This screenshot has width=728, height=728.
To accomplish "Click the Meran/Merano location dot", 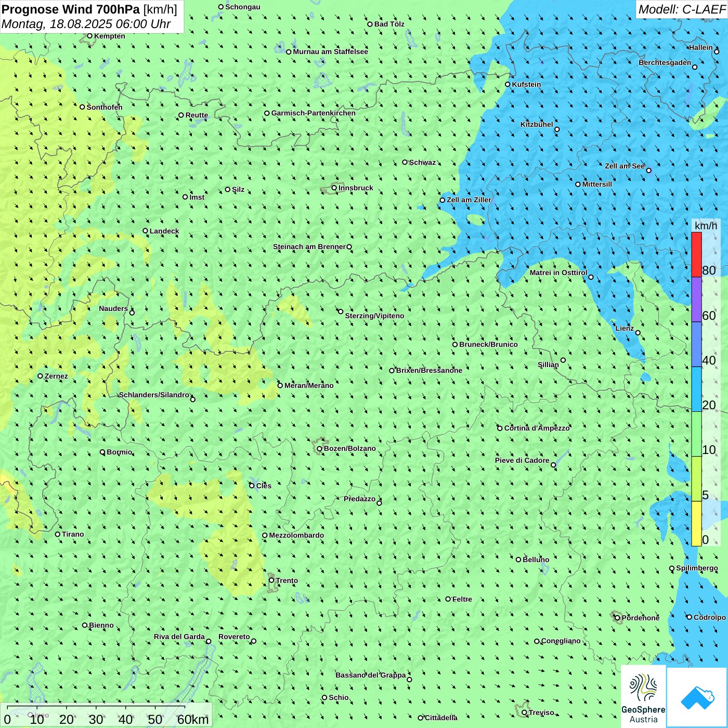I will (280, 385).
